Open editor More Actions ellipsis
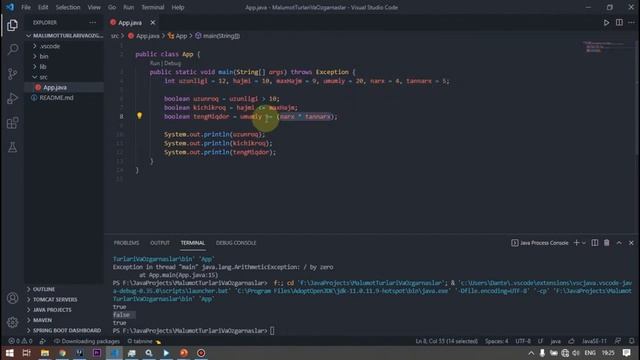 tap(631, 22)
